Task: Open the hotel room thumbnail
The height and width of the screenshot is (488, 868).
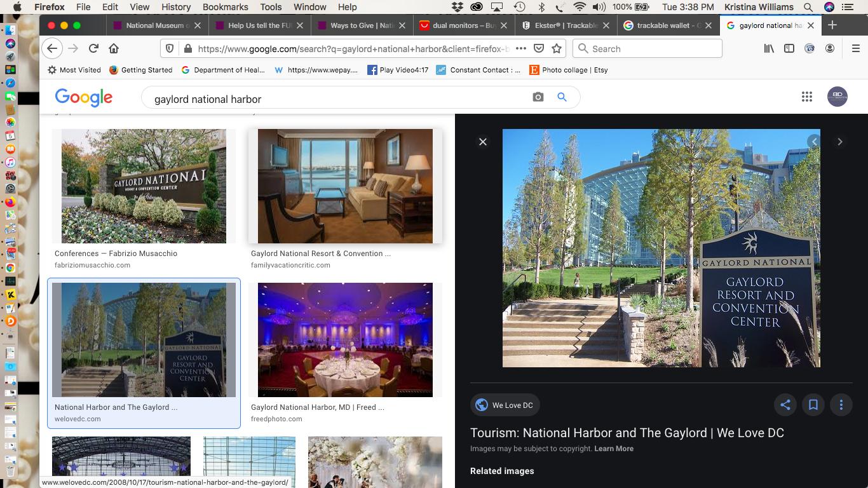Action: (x=345, y=186)
